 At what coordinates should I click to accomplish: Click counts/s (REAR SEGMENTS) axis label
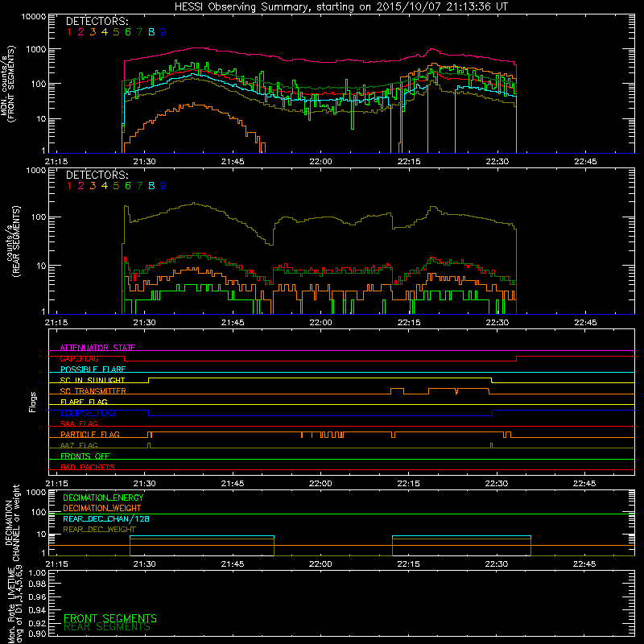point(12,242)
